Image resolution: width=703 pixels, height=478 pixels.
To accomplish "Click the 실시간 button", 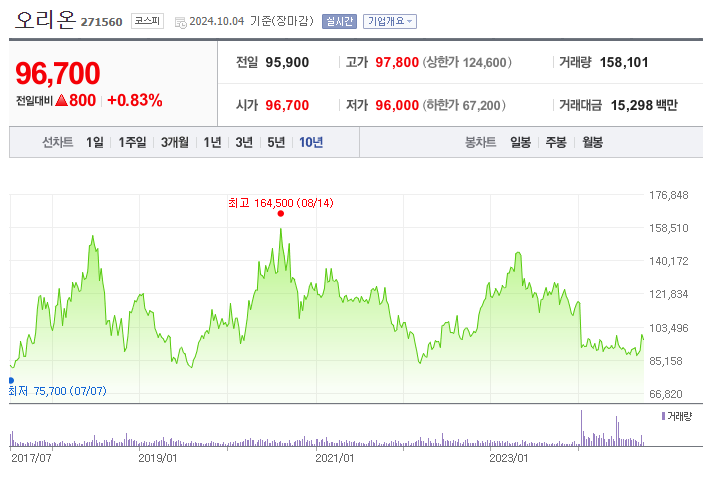I will click(x=339, y=21).
